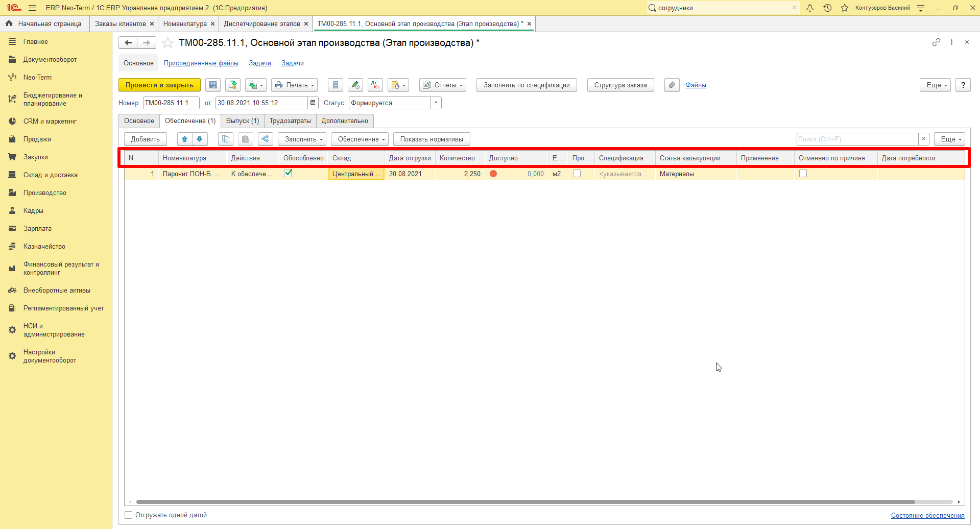The image size is (980, 529).
Task: Open the Печать dropdown menu
Action: pos(294,85)
